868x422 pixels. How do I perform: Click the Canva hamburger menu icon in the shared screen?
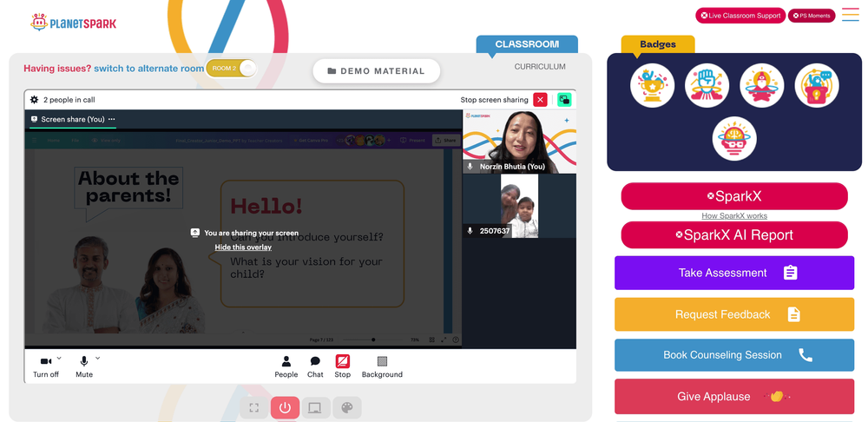(35, 141)
